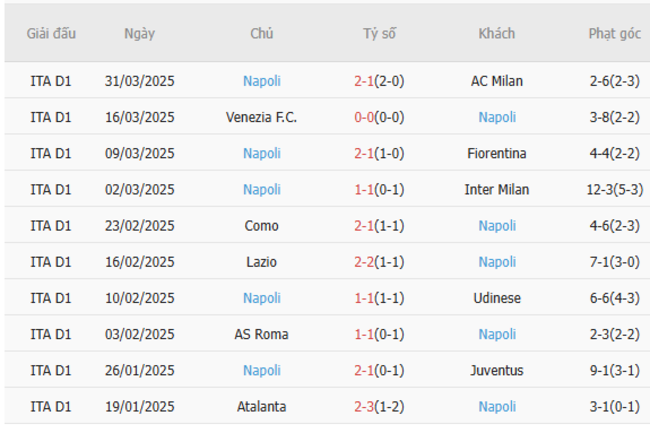Click the 2-3 score for Atalanta match
The width and height of the screenshot is (650, 433).
tap(365, 406)
